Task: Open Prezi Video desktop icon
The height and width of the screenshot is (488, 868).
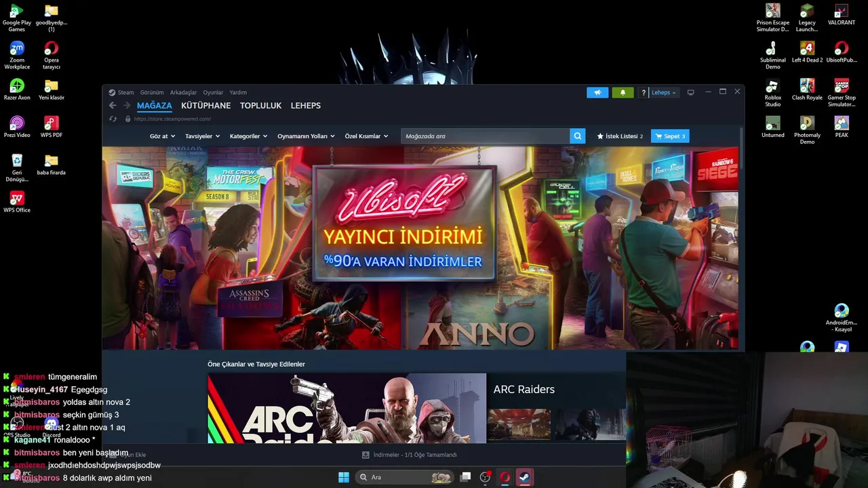Action: coord(17,127)
